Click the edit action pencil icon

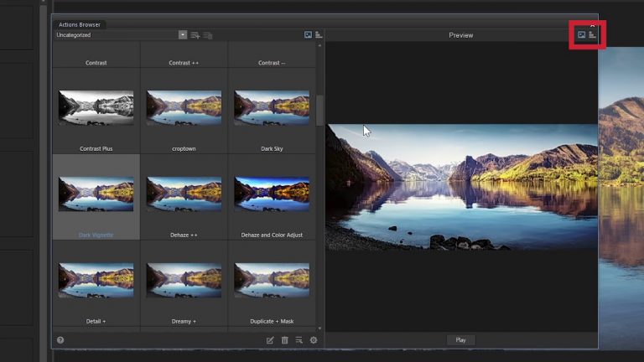[270, 340]
